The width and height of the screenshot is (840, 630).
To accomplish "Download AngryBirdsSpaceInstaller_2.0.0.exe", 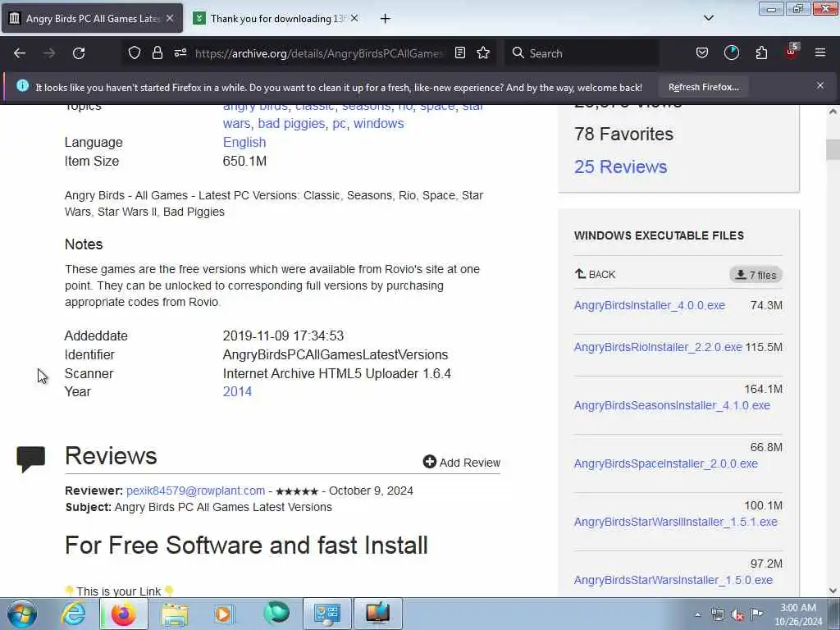I will pyautogui.click(x=666, y=464).
